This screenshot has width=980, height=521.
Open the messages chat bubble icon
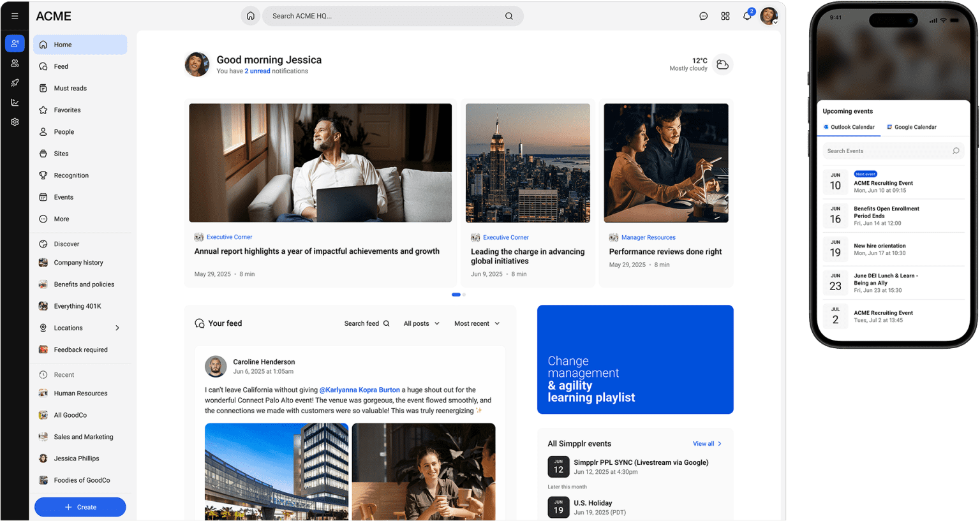pos(703,15)
